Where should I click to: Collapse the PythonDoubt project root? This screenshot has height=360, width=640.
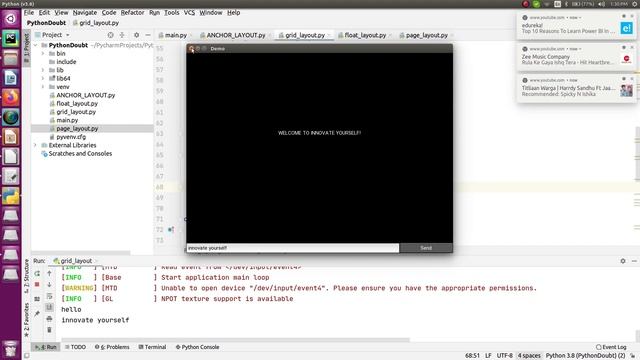36,45
